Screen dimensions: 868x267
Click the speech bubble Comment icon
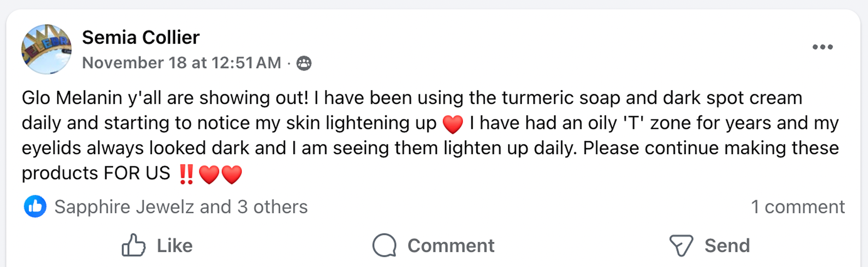pos(385,245)
